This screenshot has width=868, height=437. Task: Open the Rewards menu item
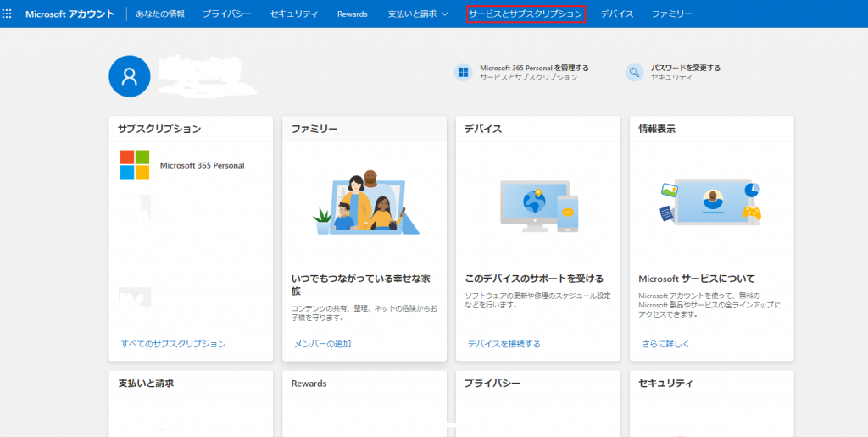(352, 14)
